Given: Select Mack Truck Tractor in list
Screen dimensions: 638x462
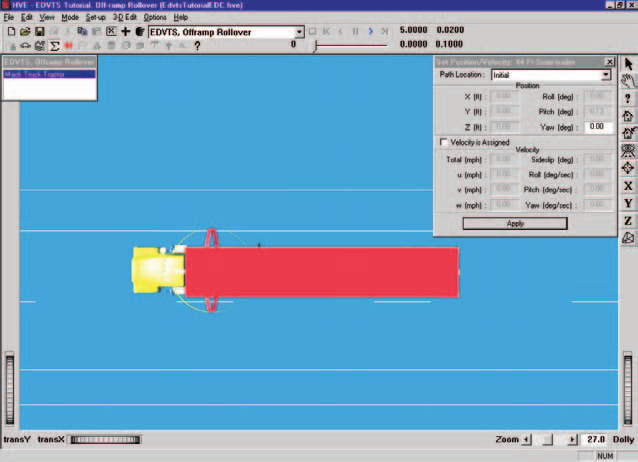Looking at the screenshot, I should 49,74.
